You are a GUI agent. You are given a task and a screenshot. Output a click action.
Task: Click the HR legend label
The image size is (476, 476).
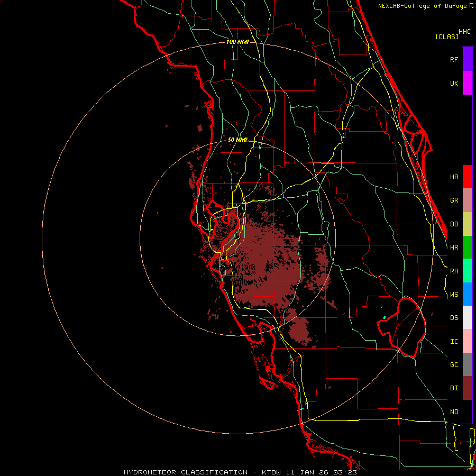[x=454, y=248]
